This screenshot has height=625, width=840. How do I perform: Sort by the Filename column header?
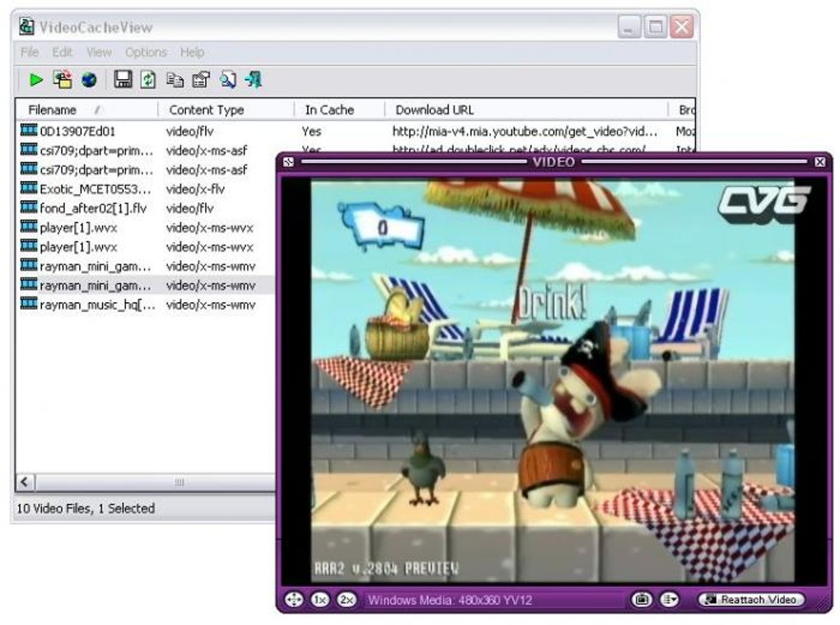86,110
